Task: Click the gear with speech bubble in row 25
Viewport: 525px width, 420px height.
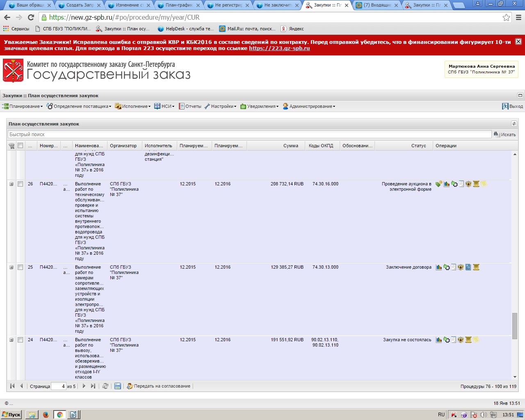Action: coord(447,267)
